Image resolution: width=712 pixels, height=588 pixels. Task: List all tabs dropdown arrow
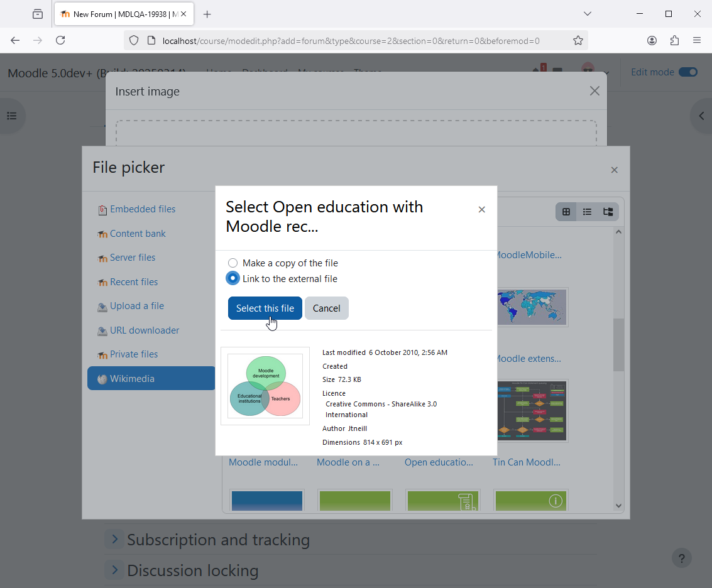pos(588,14)
